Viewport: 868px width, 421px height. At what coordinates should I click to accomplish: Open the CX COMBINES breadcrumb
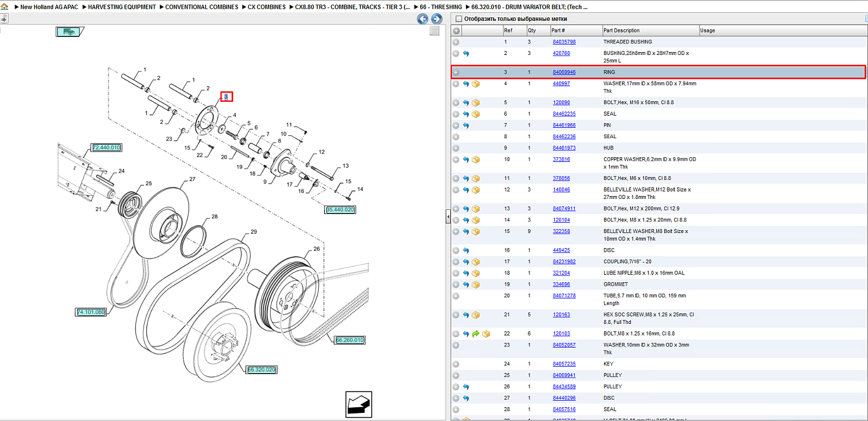click(266, 7)
